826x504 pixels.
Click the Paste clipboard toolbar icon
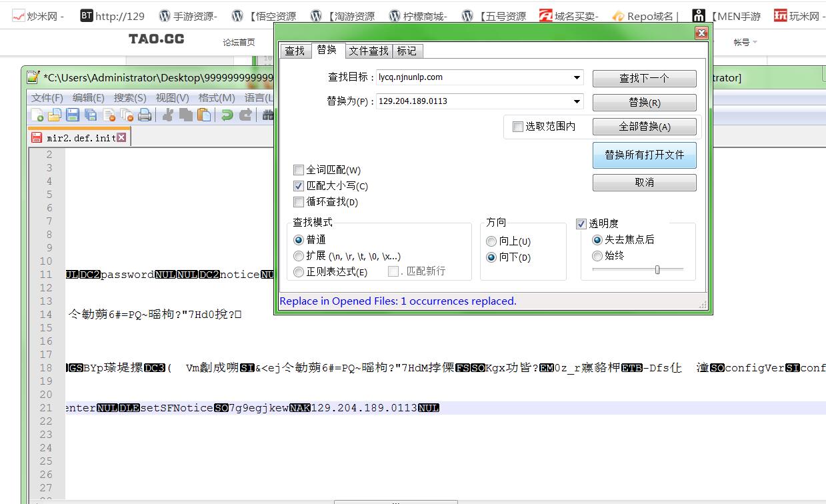point(204,115)
